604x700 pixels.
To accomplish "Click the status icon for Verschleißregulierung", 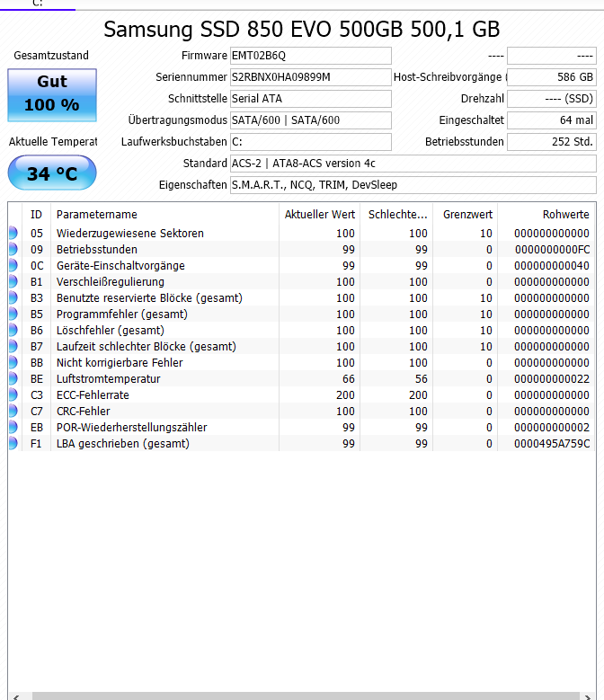I will [x=13, y=281].
